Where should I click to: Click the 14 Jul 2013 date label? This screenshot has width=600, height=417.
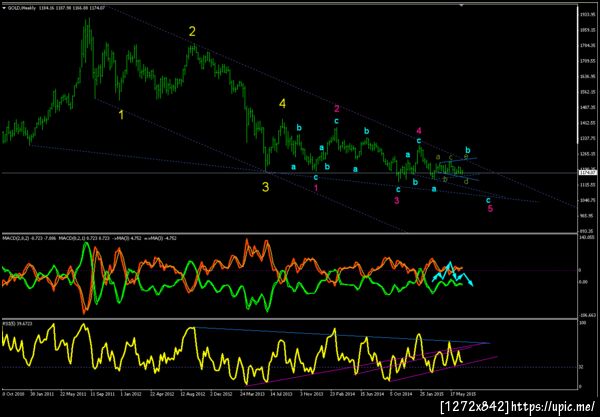point(282,394)
